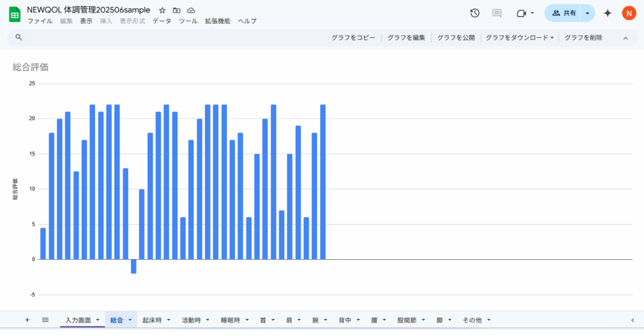Open the 総合 tab's dropdown arrow

[x=130, y=320]
